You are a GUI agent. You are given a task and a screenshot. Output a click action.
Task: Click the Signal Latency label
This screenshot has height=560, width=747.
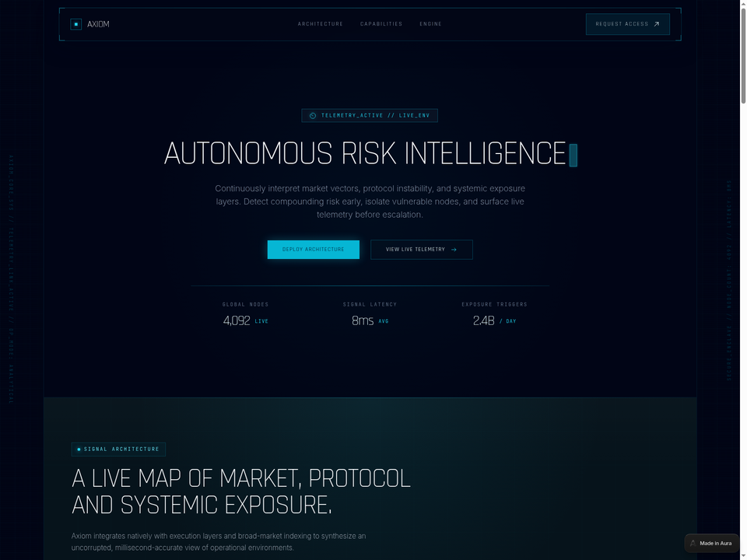370,304
